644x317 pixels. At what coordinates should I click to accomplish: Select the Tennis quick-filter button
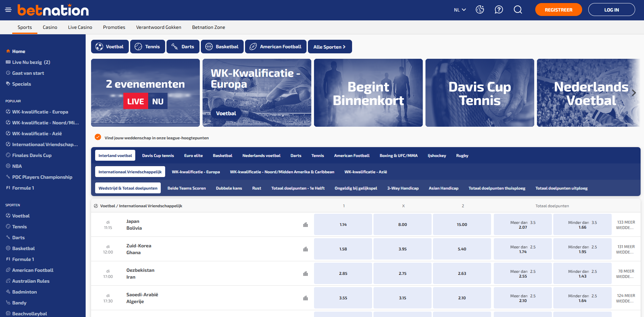tap(147, 47)
